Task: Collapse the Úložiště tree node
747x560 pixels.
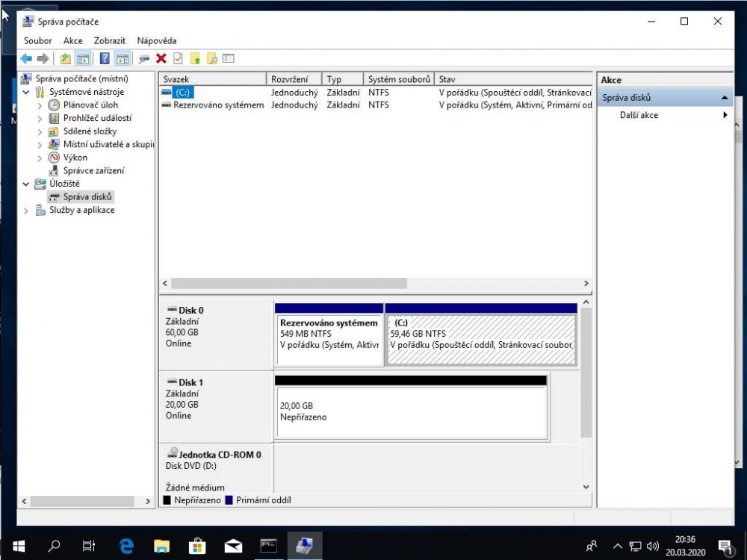Action: 27,184
